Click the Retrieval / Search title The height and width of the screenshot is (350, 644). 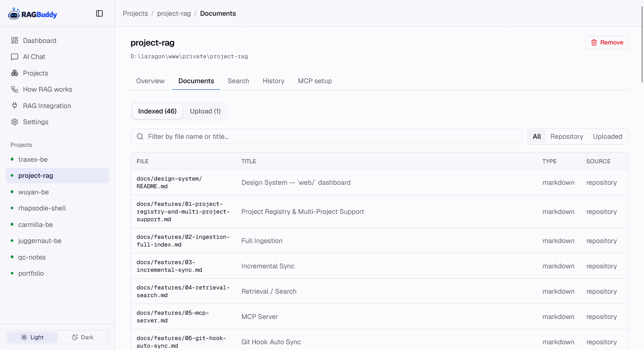click(269, 291)
